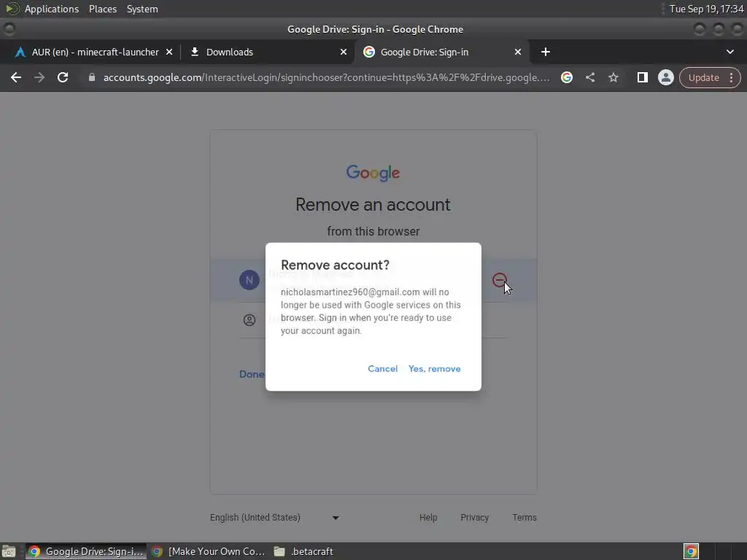Select the Google Drive: Sign-in tab

424,52
